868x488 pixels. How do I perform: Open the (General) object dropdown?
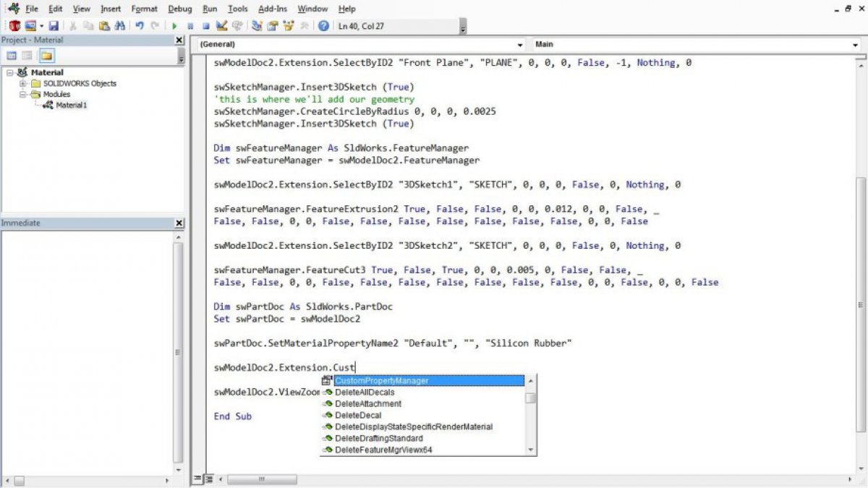[519, 45]
